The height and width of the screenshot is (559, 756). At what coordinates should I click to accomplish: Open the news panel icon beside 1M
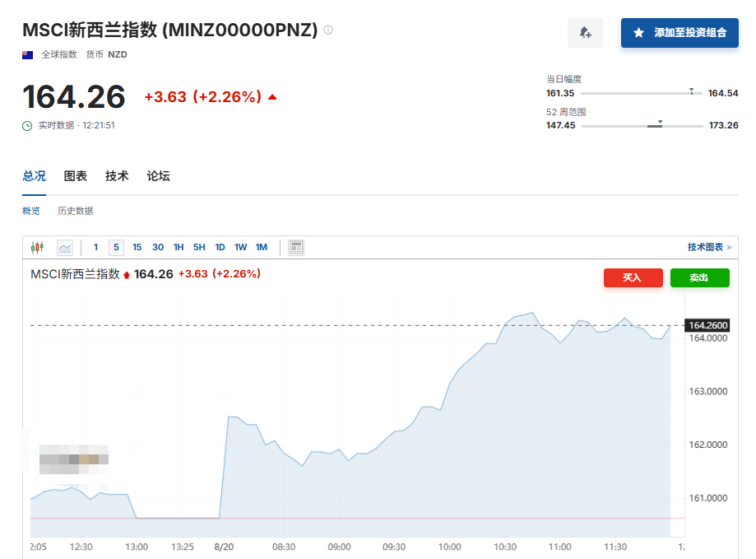click(x=295, y=247)
